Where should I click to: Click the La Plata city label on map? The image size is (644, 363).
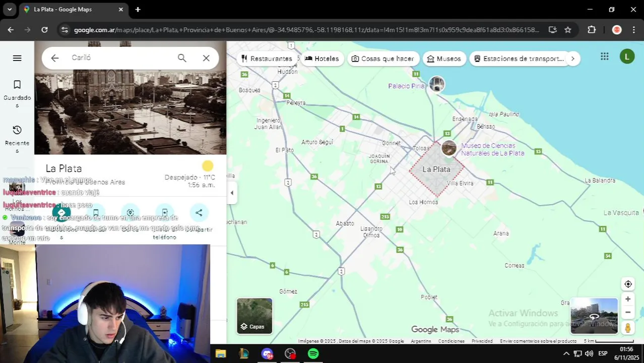click(436, 169)
